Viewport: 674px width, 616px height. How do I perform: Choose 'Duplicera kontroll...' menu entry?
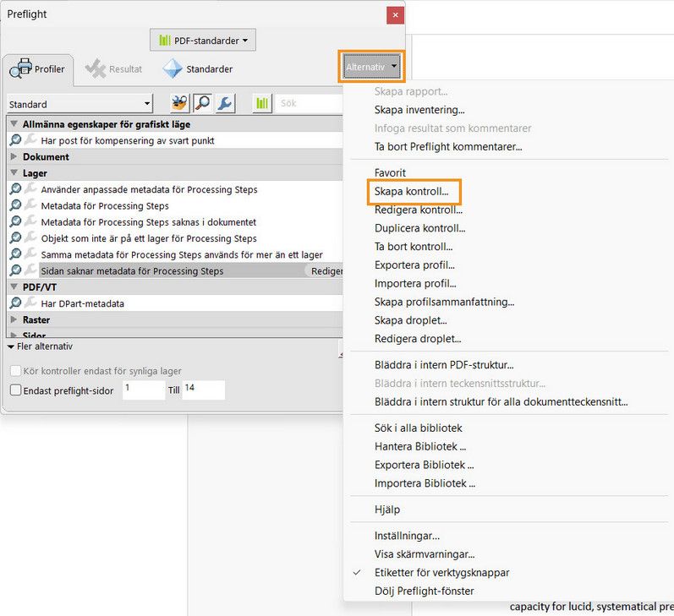[x=420, y=228]
